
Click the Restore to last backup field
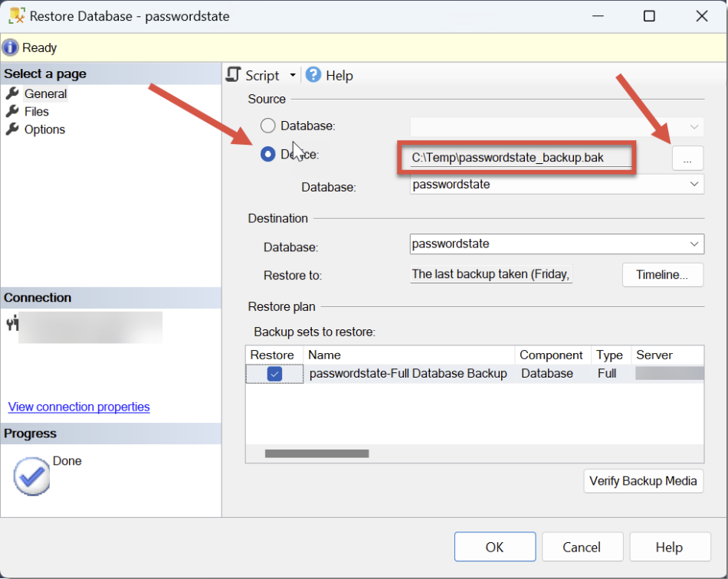pyautogui.click(x=491, y=274)
